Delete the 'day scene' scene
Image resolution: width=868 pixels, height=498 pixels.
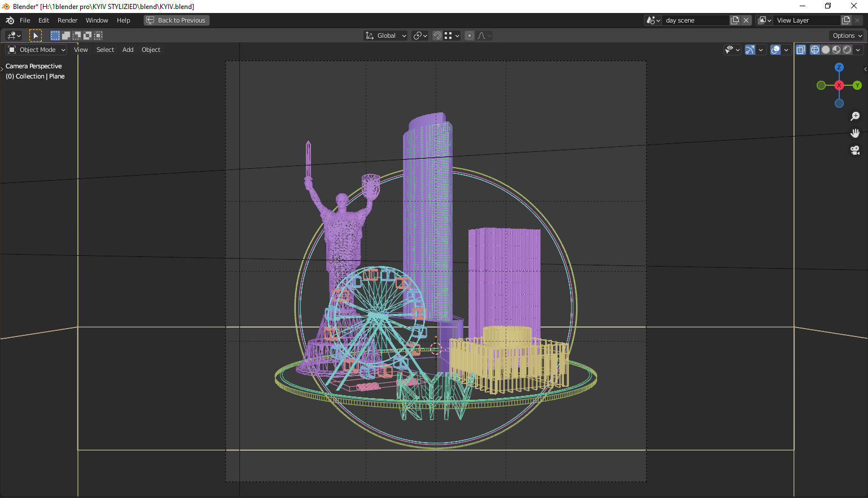[746, 20]
